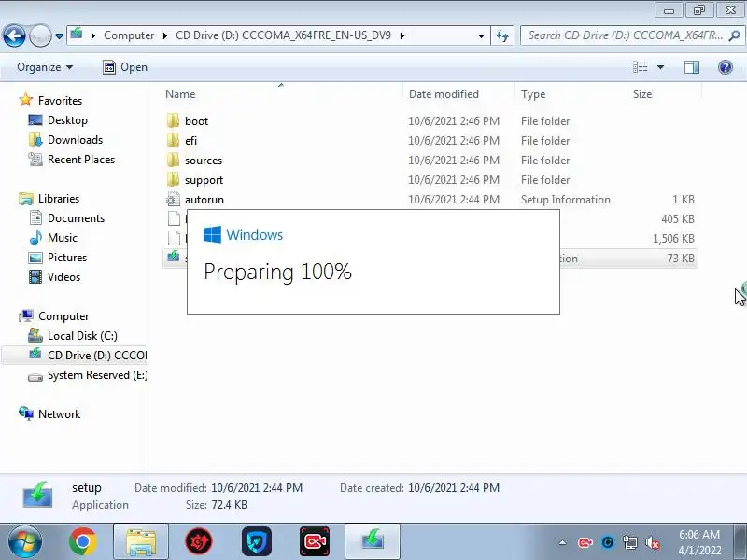Click the Back navigation arrow
This screenshot has width=747, height=560.
[14, 35]
